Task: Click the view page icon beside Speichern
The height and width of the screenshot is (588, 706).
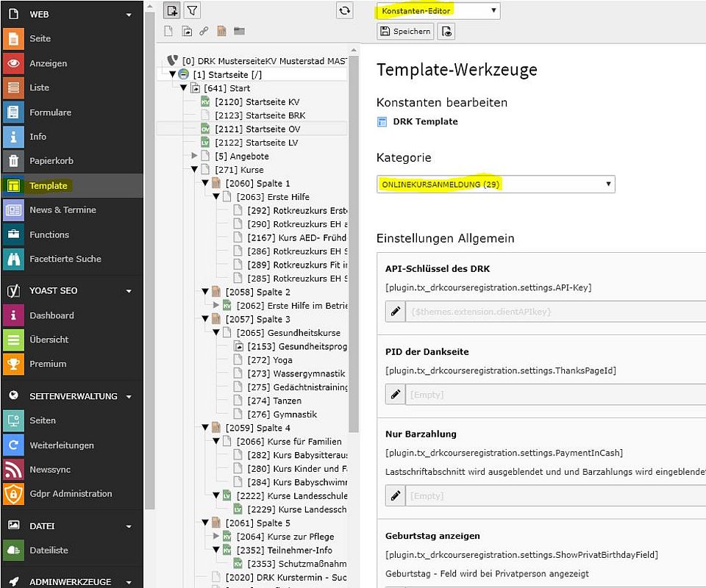Action: tap(446, 31)
